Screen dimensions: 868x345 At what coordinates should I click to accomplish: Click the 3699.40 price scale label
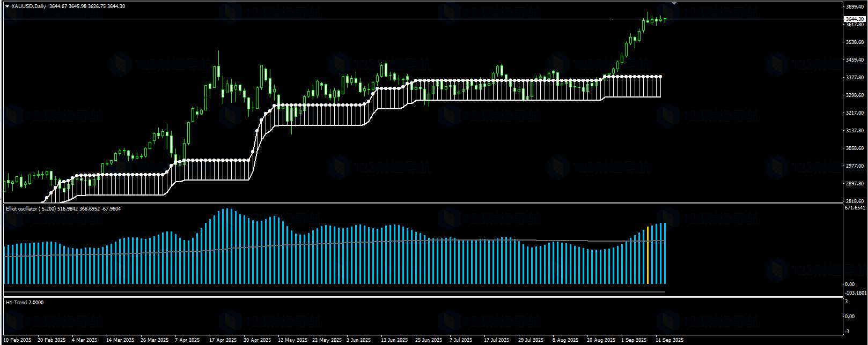(855, 7)
